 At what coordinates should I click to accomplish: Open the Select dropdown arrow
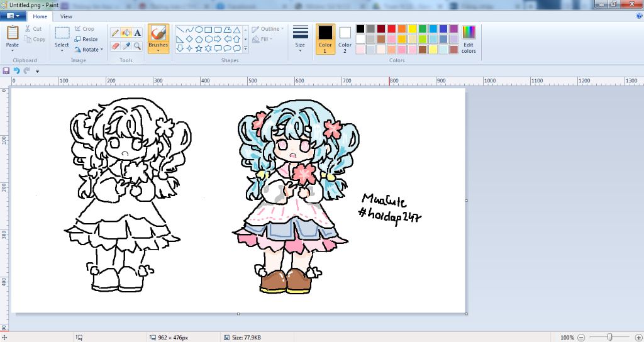tap(62, 51)
